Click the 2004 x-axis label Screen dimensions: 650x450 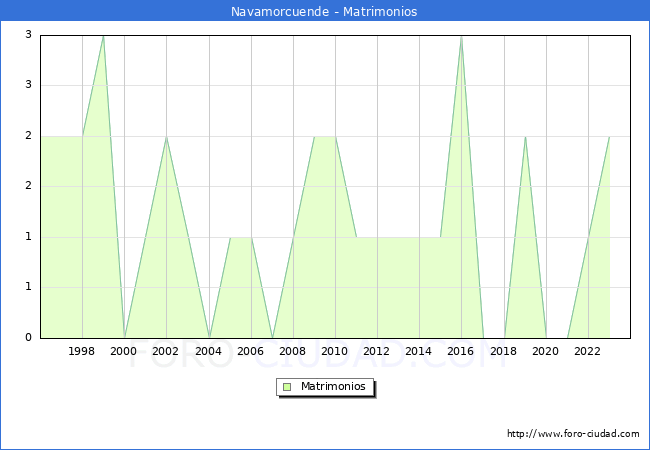(209, 351)
